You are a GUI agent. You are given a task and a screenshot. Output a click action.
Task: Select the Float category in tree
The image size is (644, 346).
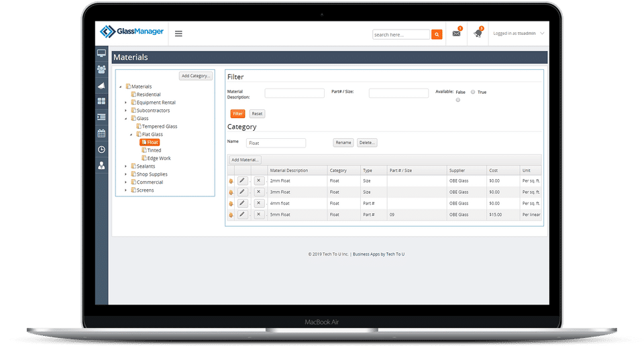[150, 142]
